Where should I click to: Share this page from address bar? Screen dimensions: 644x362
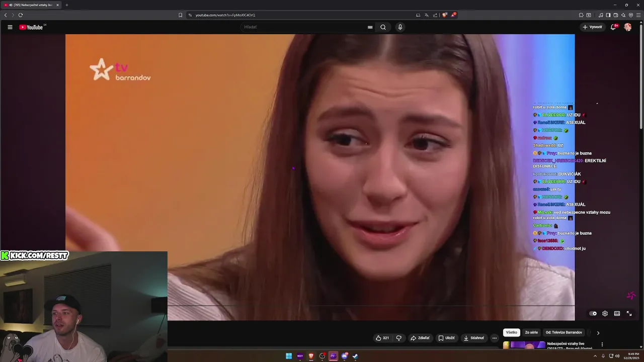coord(435,15)
